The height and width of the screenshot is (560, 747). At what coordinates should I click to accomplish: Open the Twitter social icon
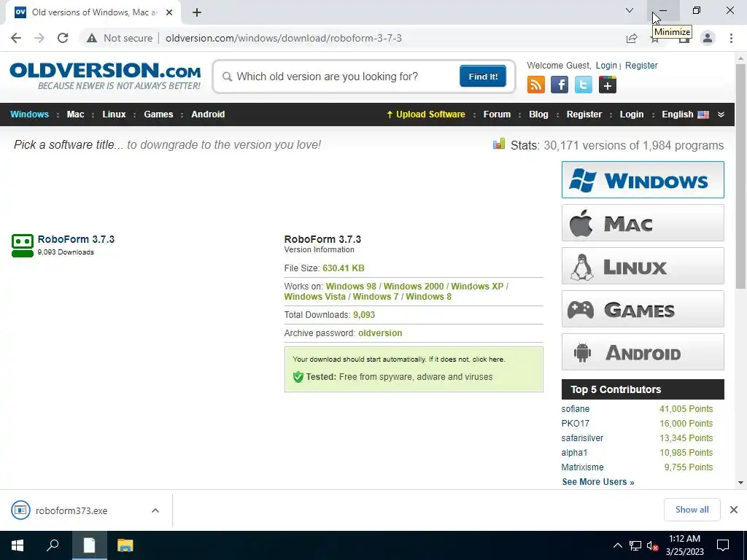click(583, 85)
